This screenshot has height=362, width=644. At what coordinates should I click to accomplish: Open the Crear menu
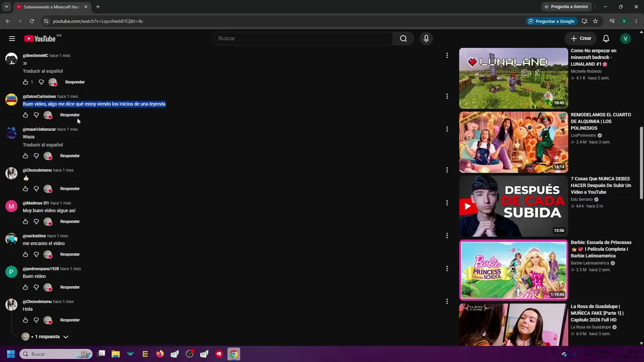coord(581,38)
